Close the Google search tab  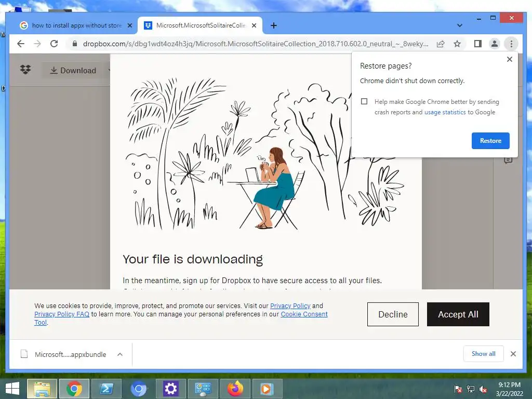(x=129, y=25)
